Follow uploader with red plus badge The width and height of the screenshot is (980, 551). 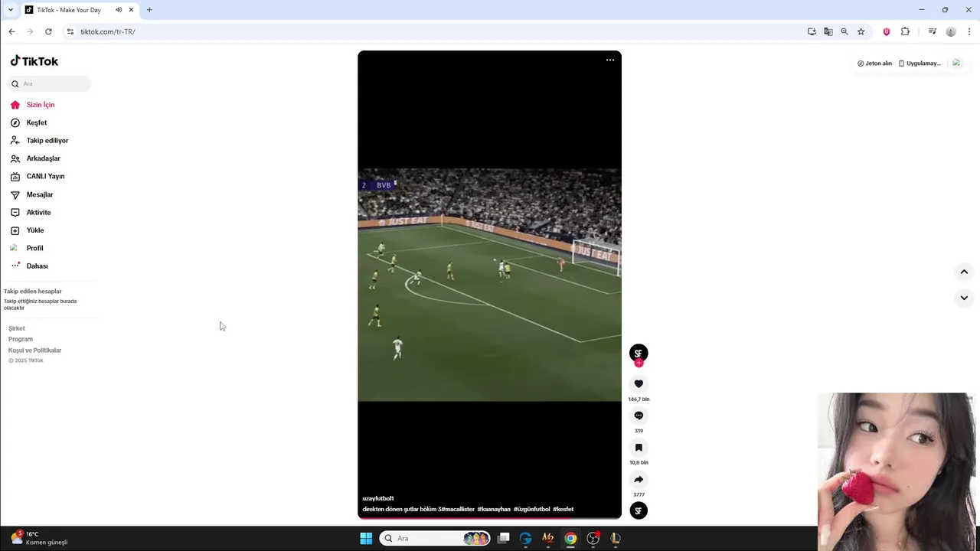click(x=639, y=363)
